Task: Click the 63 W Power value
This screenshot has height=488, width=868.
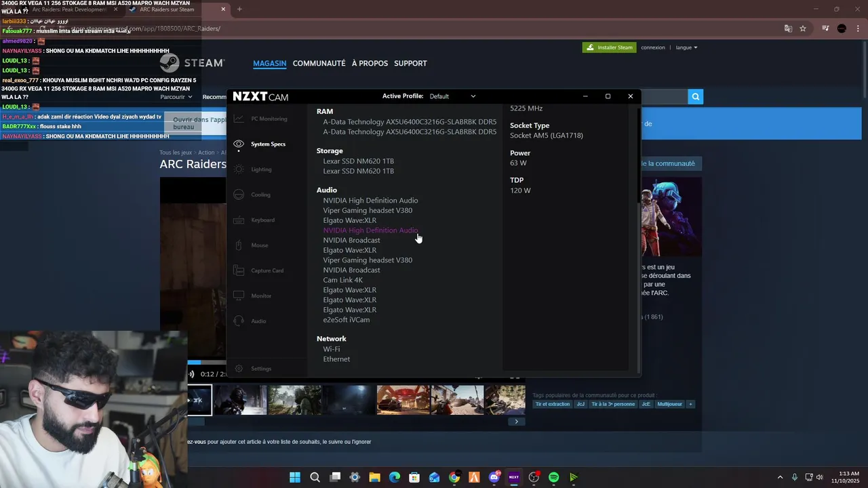Action: click(x=518, y=163)
